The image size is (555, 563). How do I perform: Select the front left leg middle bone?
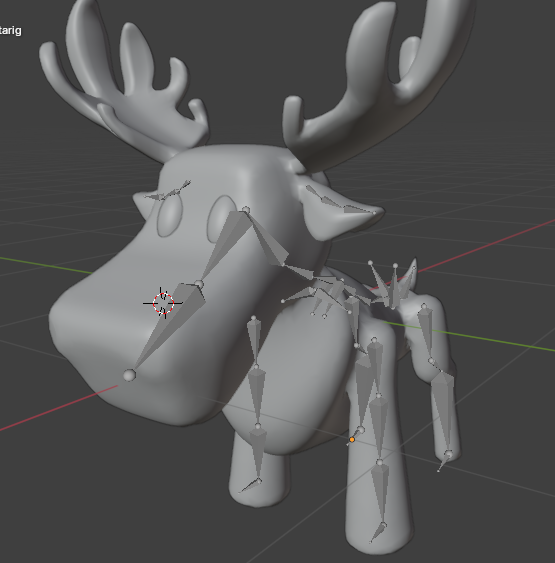(257, 396)
